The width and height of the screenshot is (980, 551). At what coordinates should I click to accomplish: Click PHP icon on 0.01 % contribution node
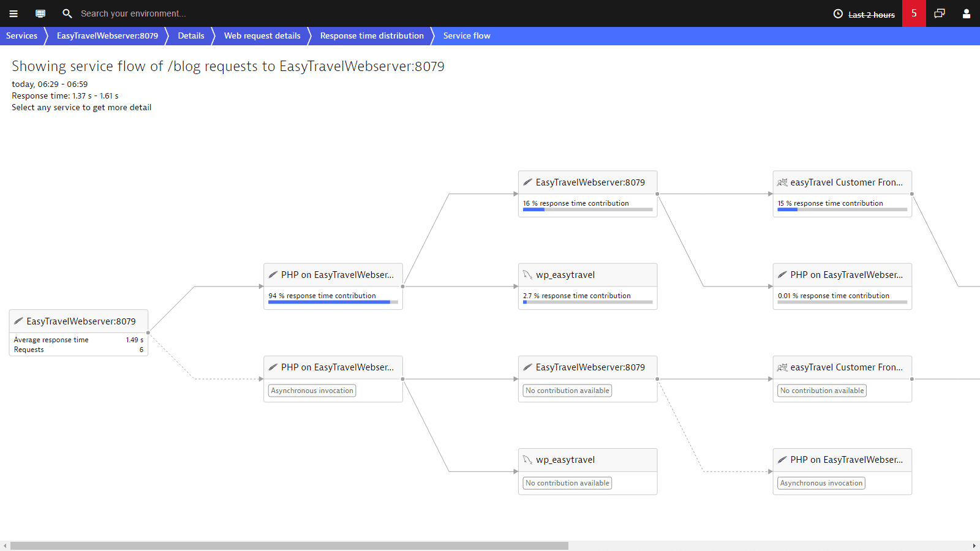pos(782,275)
